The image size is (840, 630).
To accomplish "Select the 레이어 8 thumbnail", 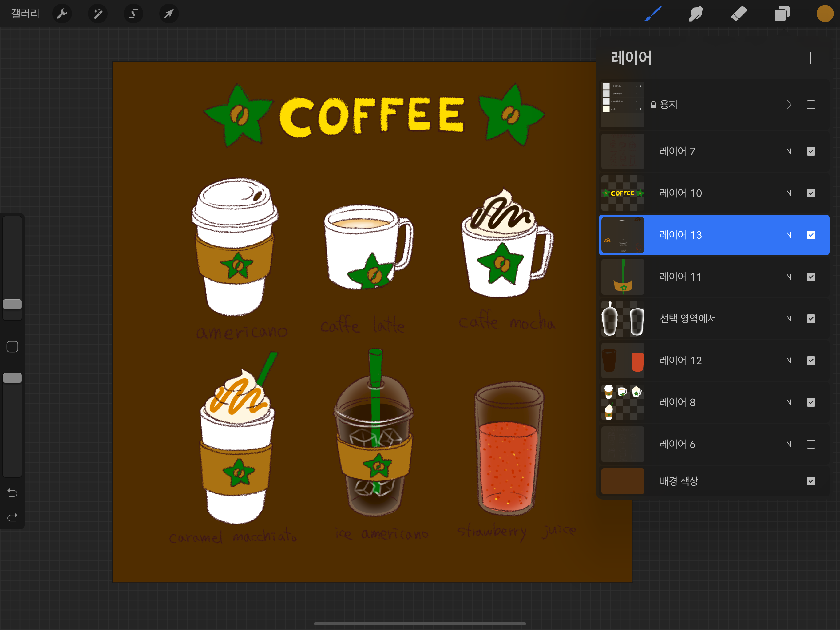I will [623, 402].
